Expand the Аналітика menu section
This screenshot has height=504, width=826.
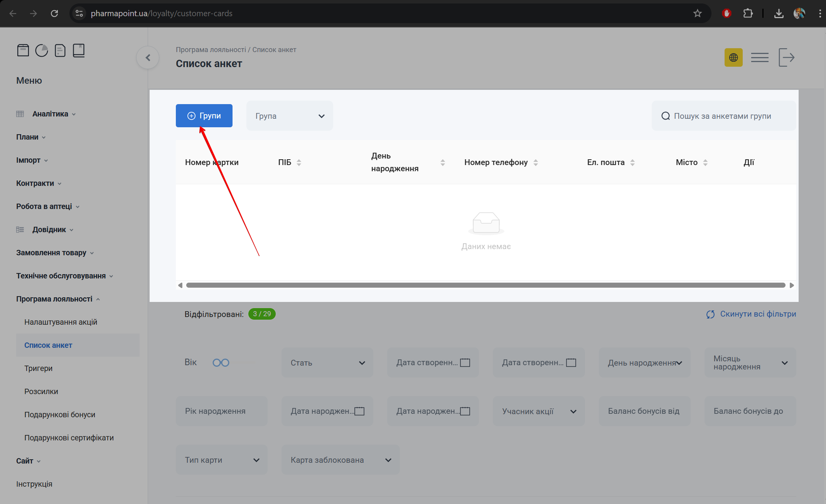click(50, 114)
